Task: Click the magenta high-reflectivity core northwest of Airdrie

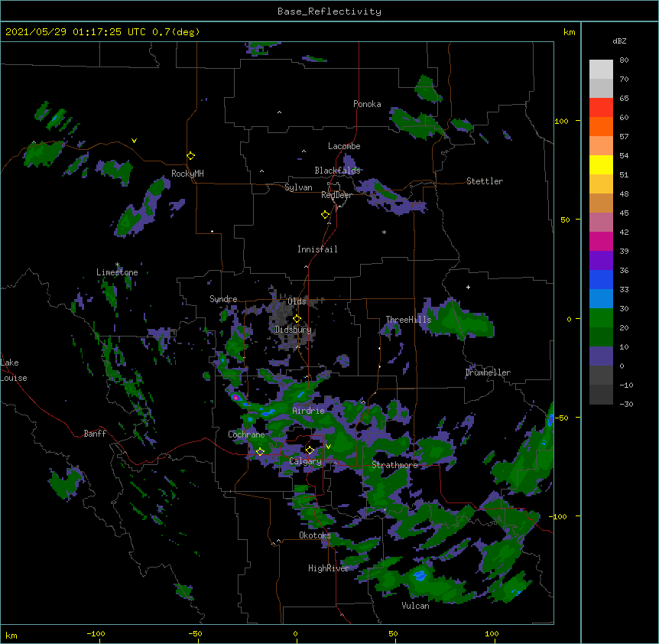Action: tap(236, 397)
